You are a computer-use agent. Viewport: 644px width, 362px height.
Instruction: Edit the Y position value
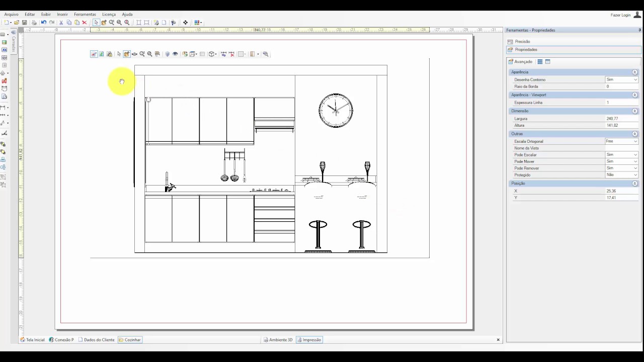622,198
